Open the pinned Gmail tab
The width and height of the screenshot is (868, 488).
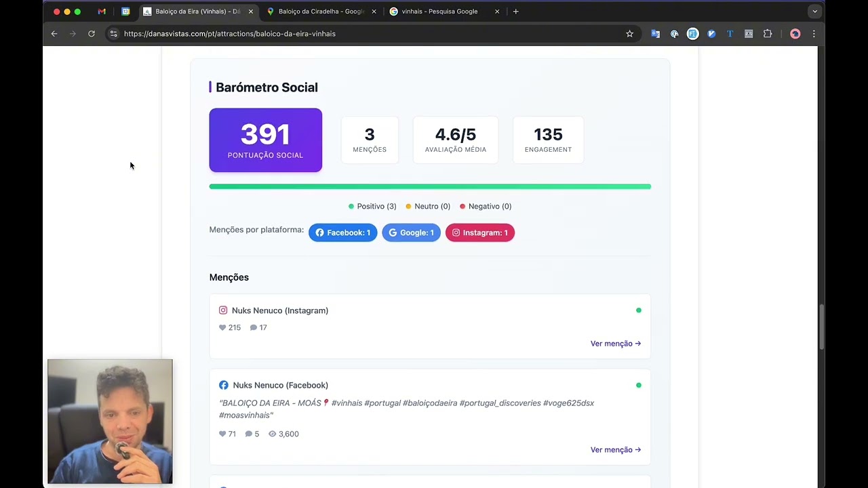pos(102,12)
